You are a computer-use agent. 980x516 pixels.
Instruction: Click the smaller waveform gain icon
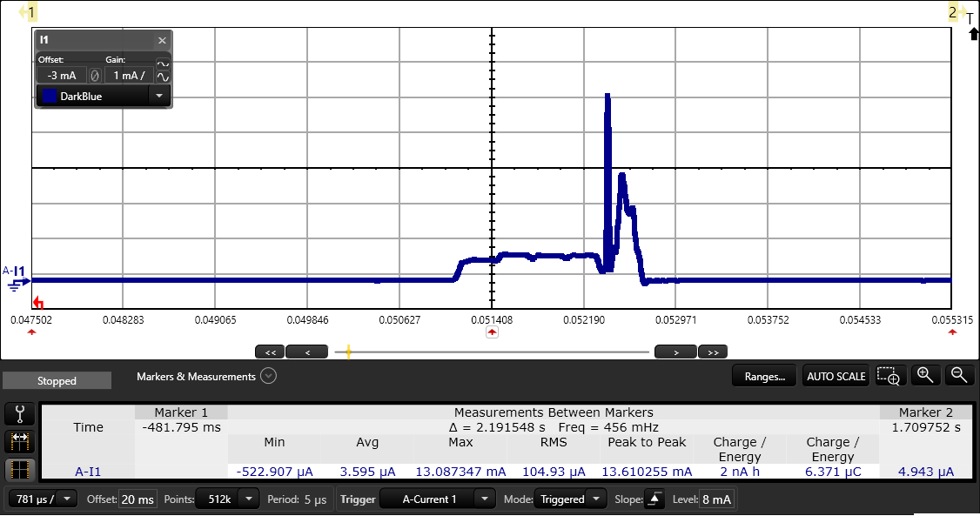[163, 63]
